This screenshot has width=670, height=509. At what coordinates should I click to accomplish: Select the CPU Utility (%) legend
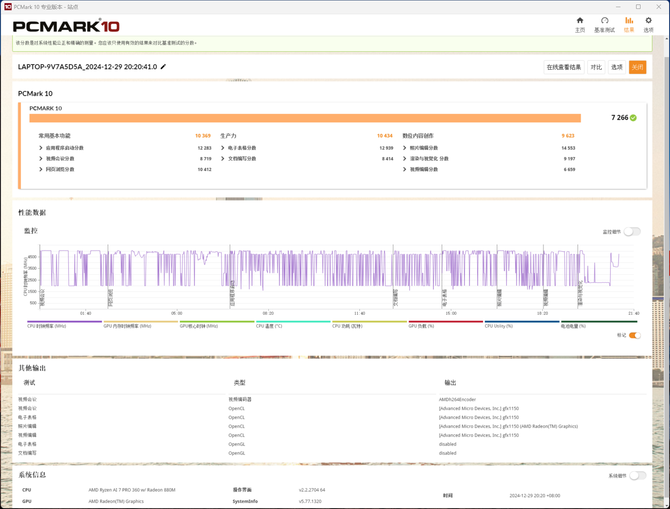click(x=522, y=324)
